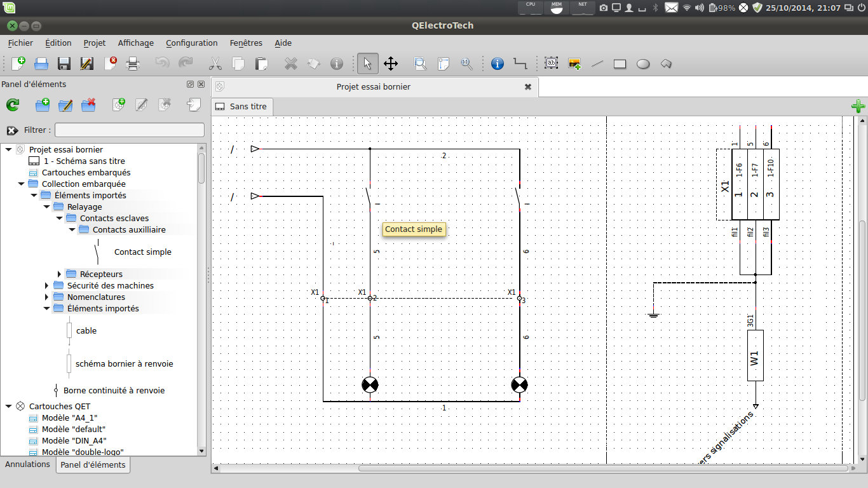868x488 pixels.
Task: Click the add image tool
Action: (574, 64)
